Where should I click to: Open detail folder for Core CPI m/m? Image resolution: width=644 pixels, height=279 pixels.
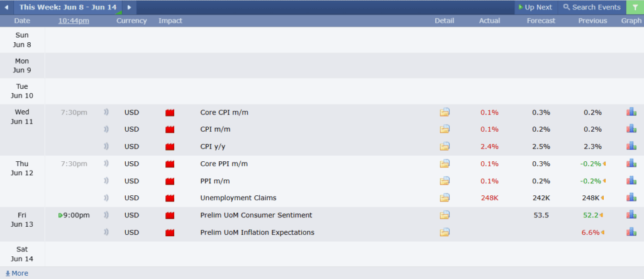[x=445, y=113]
